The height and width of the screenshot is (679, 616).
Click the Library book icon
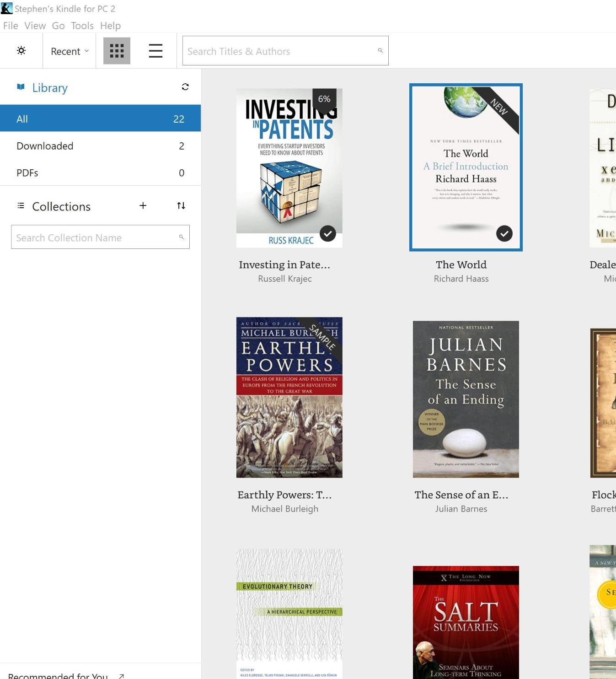coord(21,87)
